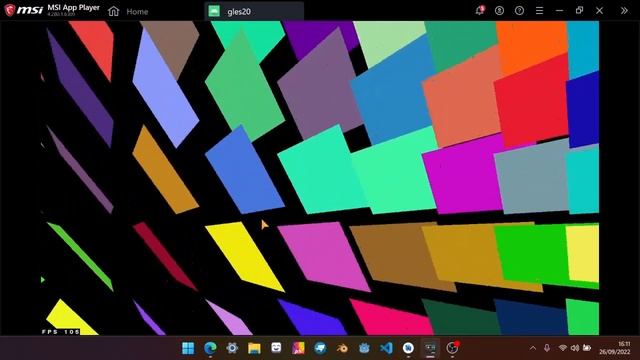Open Wi-Fi network settings in tray
The width and height of the screenshot is (640, 360).
click(x=562, y=348)
